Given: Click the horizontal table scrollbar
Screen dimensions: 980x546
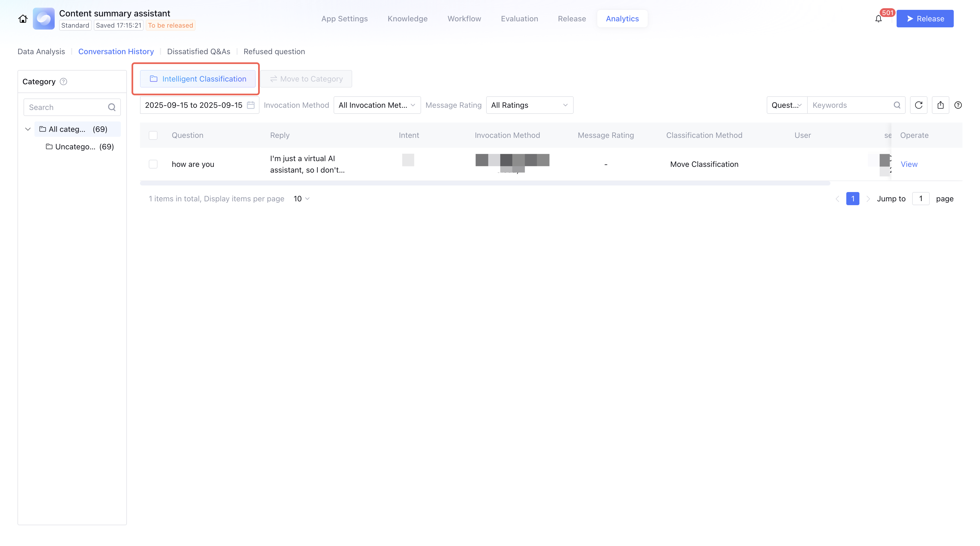Looking at the screenshot, I should tap(485, 183).
